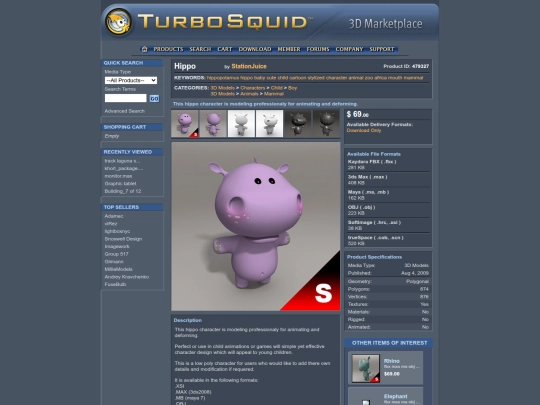Open the Animals category link
This screenshot has height=405, width=540.
click(249, 94)
